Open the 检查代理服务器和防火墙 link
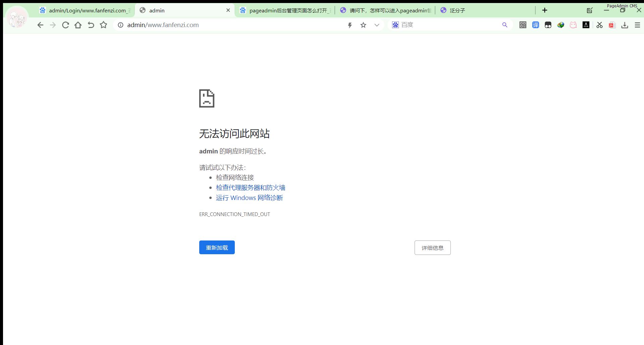Image resolution: width=644 pixels, height=345 pixels. pos(251,188)
